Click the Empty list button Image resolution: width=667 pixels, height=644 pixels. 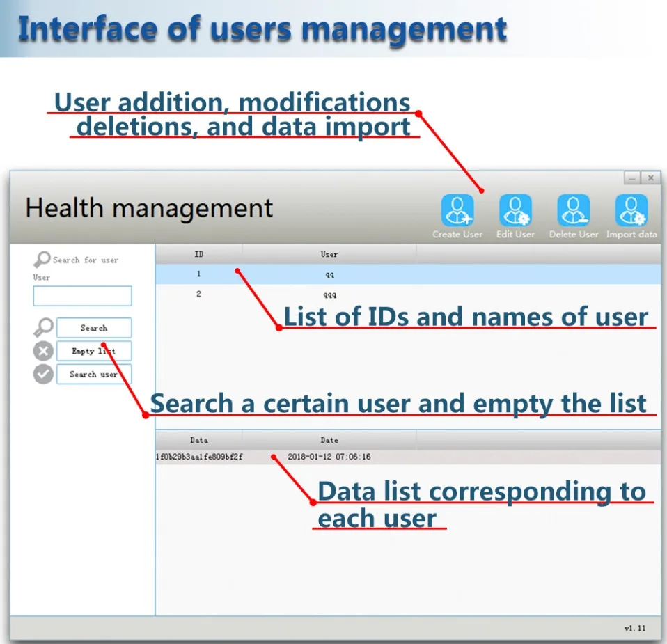[x=94, y=351]
